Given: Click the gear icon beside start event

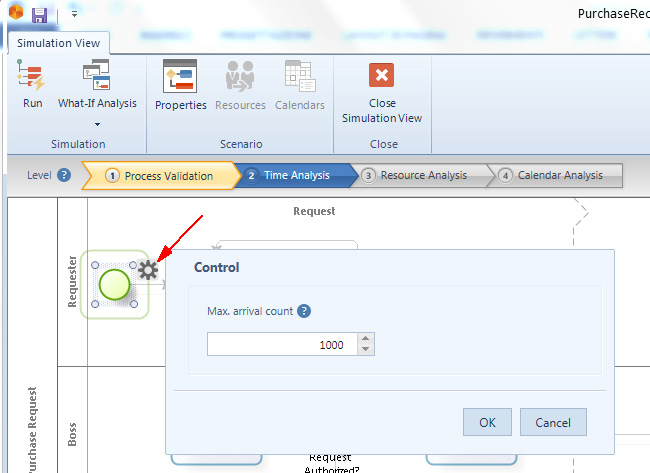Looking at the screenshot, I should pyautogui.click(x=148, y=270).
